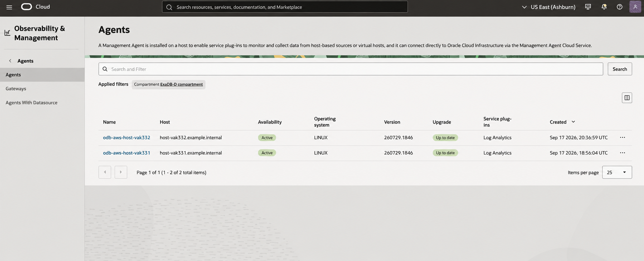Image resolution: width=644 pixels, height=261 pixels.
Task: Open the user profile avatar
Action: [x=635, y=7]
